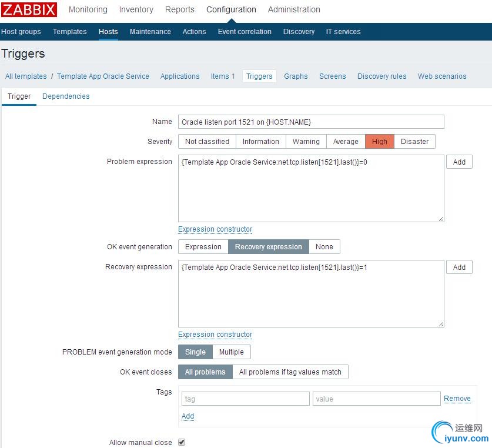The image size is (492, 448).
Task: Grab Recovery expression textarea resize handle
Action: [x=441, y=325]
